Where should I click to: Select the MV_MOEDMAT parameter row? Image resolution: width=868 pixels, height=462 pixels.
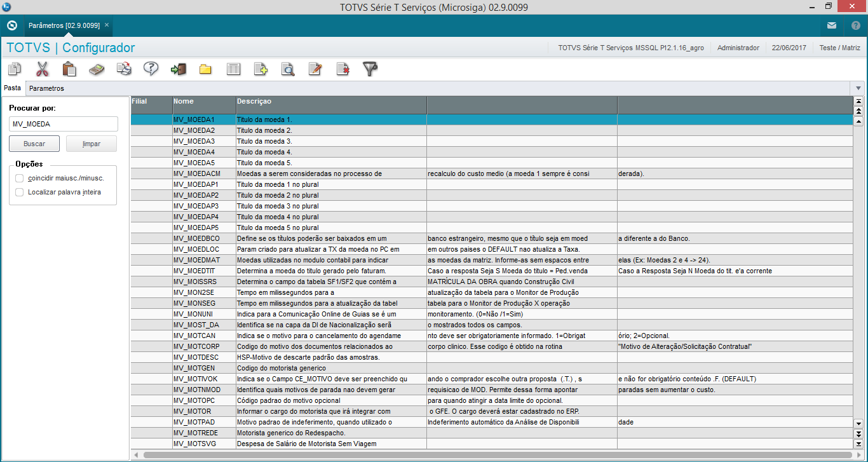[491, 259]
